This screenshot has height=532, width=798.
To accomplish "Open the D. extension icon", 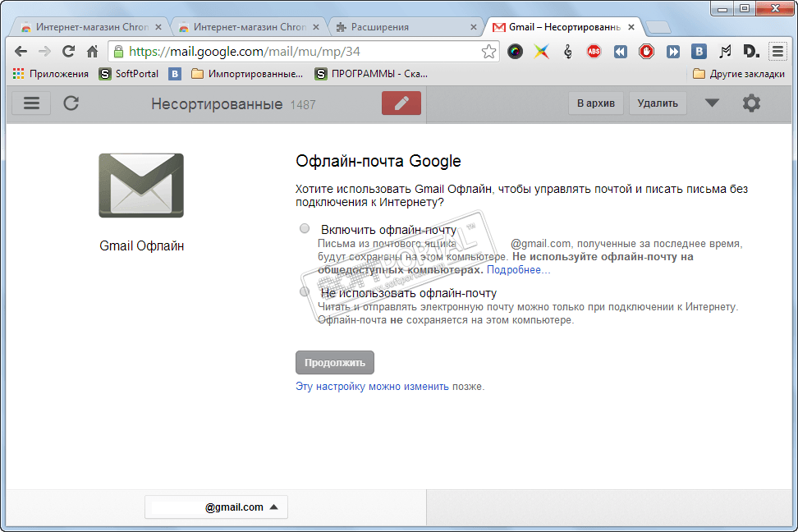I will pyautogui.click(x=751, y=52).
